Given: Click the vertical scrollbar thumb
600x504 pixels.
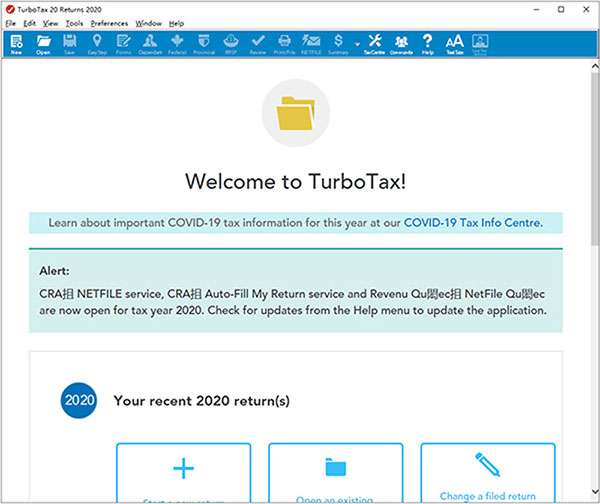Looking at the screenshot, I should click(x=595, y=159).
